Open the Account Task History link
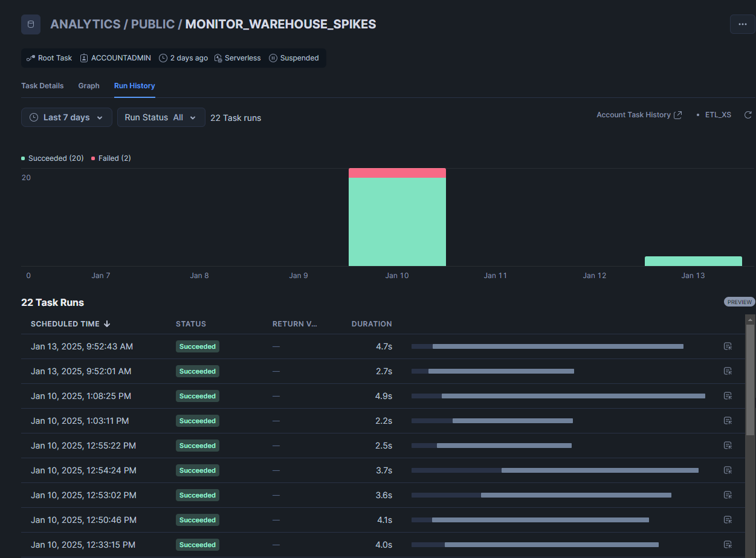756x558 pixels. [639, 115]
